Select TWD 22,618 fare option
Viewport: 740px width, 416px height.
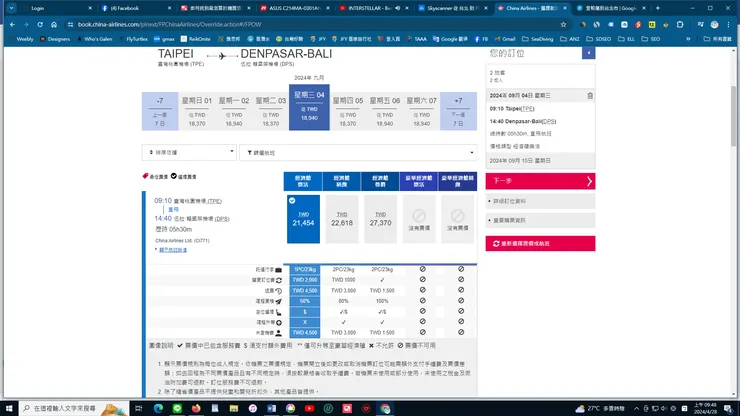[342, 219]
